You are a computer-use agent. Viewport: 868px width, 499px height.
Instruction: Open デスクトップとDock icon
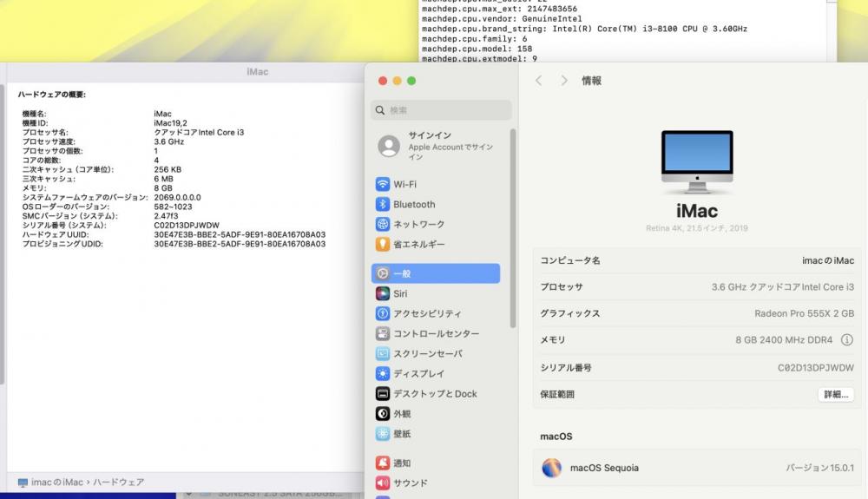(383, 393)
